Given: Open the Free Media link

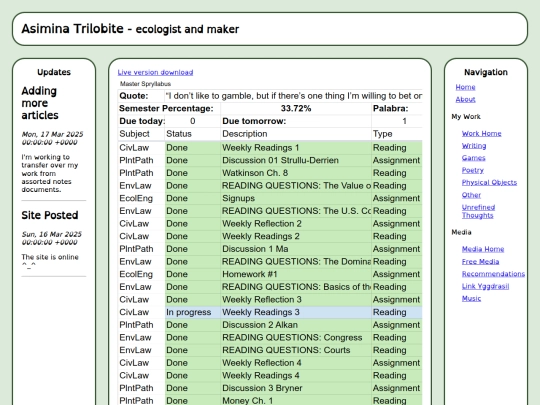Looking at the screenshot, I should (x=480, y=261).
